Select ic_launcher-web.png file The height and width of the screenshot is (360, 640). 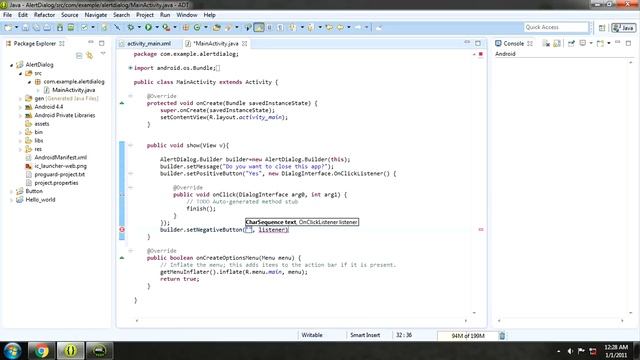[60, 166]
